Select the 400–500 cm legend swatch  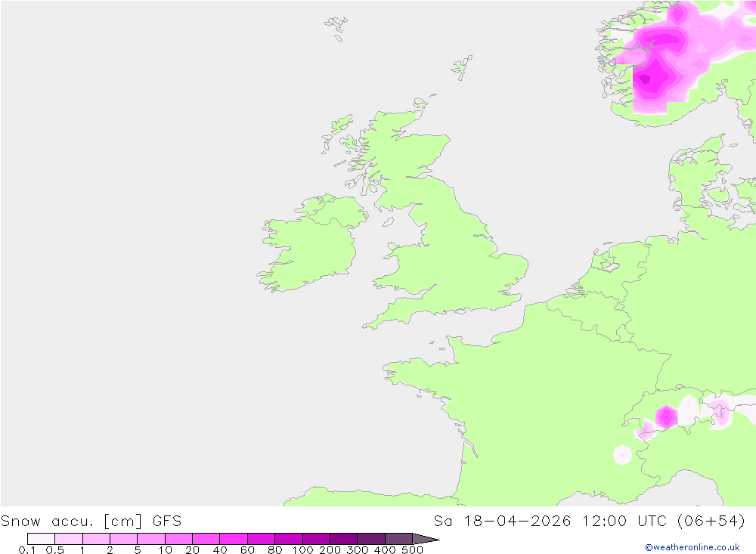pyautogui.click(x=398, y=539)
